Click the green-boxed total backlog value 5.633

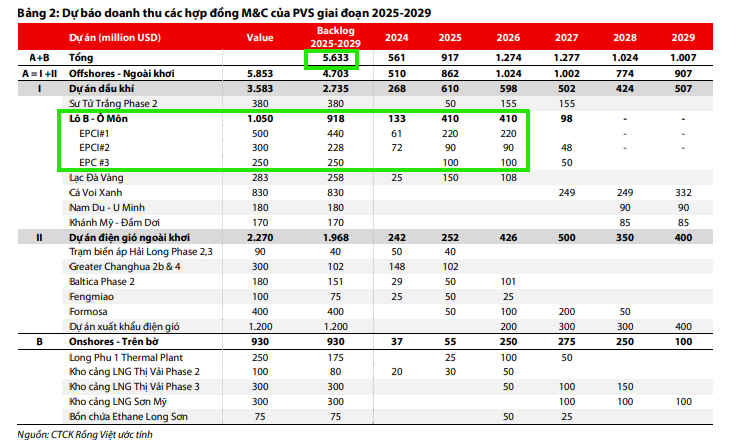tap(331, 59)
